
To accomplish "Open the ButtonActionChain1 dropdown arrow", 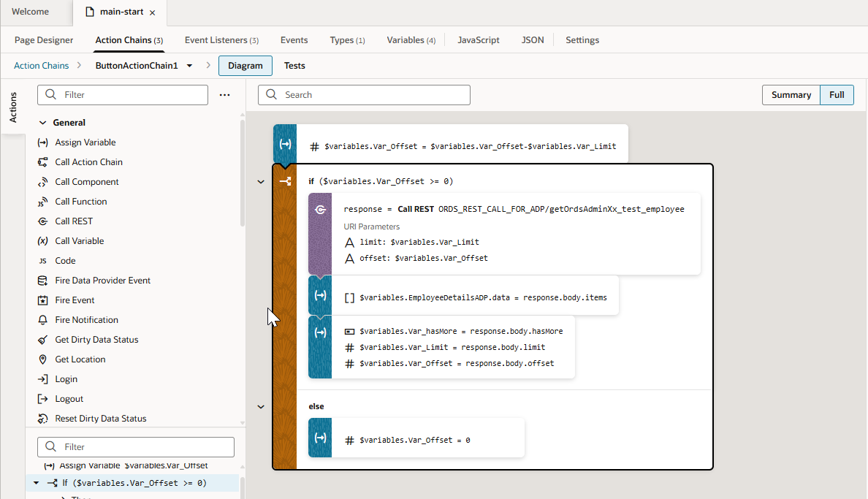I will click(190, 66).
